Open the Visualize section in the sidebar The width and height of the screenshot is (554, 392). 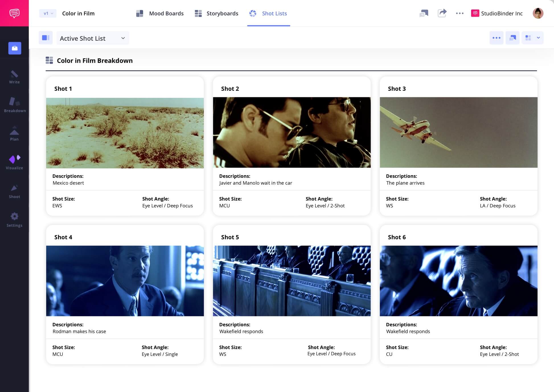[x=14, y=161]
